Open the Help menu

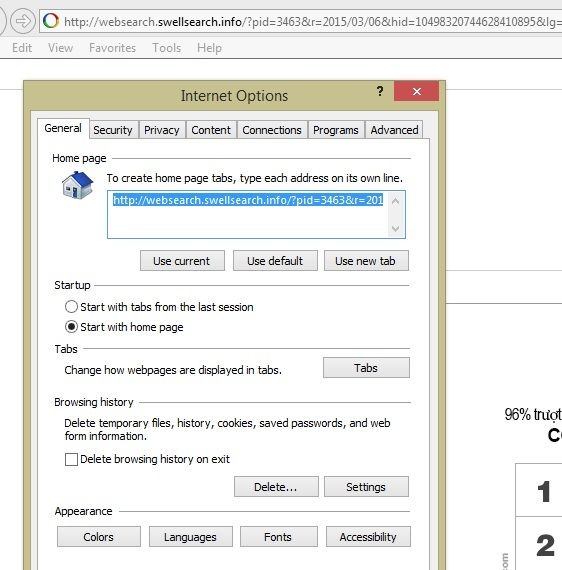[209, 48]
